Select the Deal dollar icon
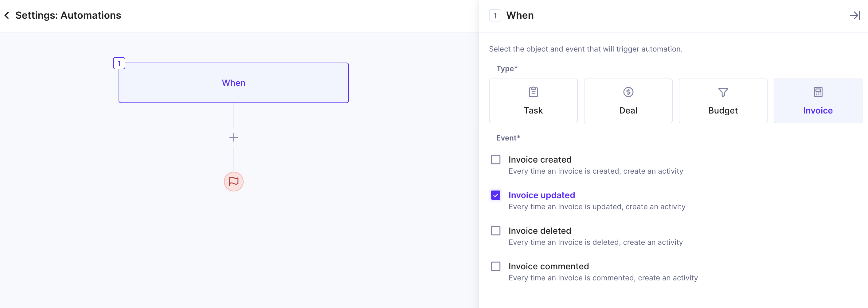The image size is (868, 308). tap(628, 92)
